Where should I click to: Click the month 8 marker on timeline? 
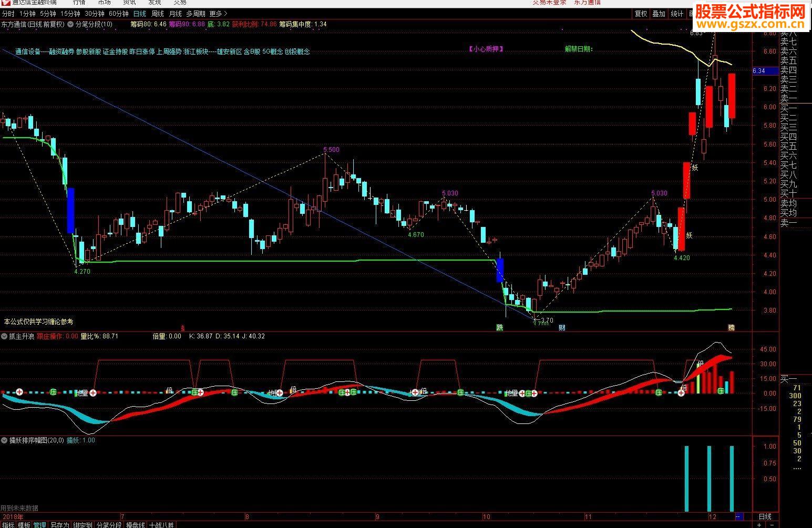click(x=247, y=516)
